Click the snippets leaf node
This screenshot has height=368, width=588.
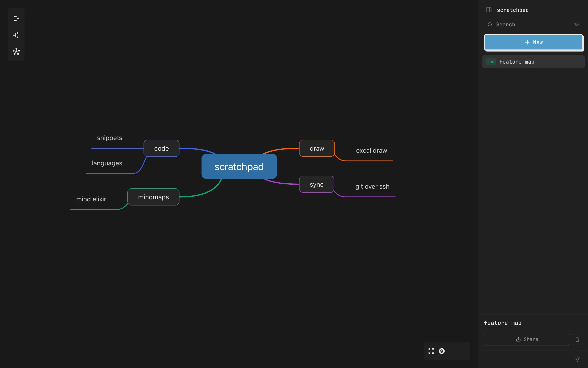coord(110,138)
